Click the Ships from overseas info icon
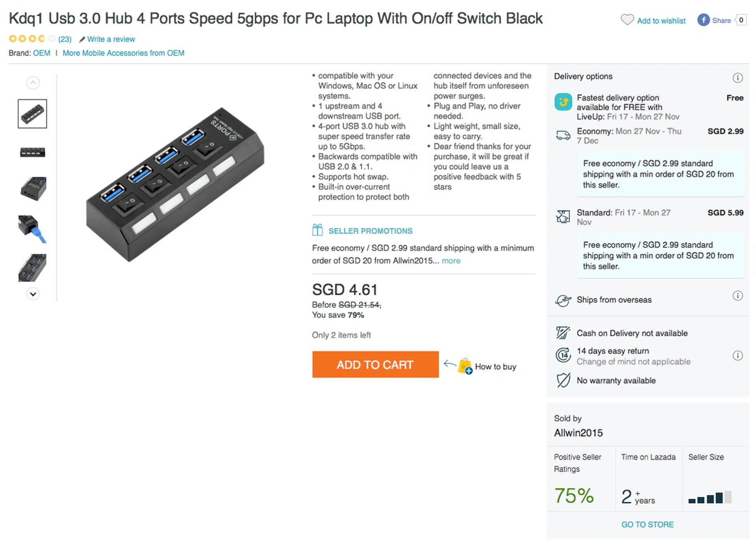Image resolution: width=756 pixels, height=544 pixels. (737, 296)
